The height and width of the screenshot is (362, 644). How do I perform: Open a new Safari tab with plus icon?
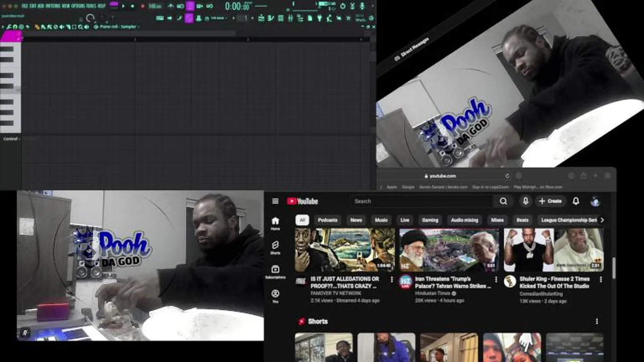click(x=595, y=176)
